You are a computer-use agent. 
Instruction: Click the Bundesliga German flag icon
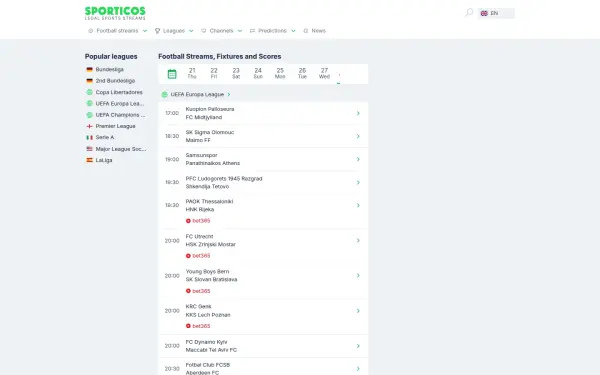point(90,69)
